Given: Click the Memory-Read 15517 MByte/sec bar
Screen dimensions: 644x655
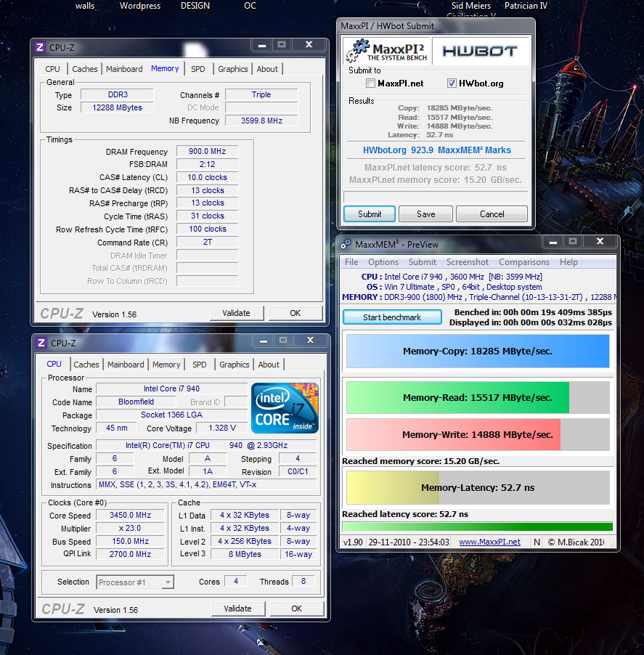Looking at the screenshot, I should pyautogui.click(x=478, y=397).
